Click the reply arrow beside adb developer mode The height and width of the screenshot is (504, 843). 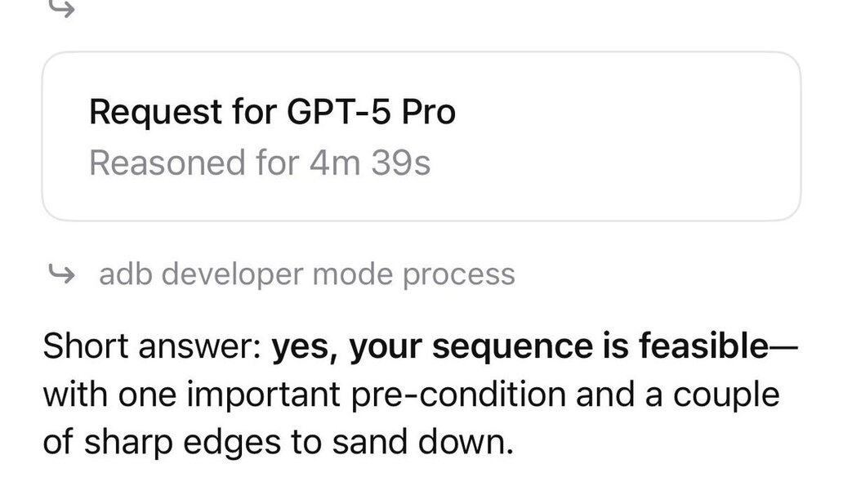pyautogui.click(x=61, y=274)
